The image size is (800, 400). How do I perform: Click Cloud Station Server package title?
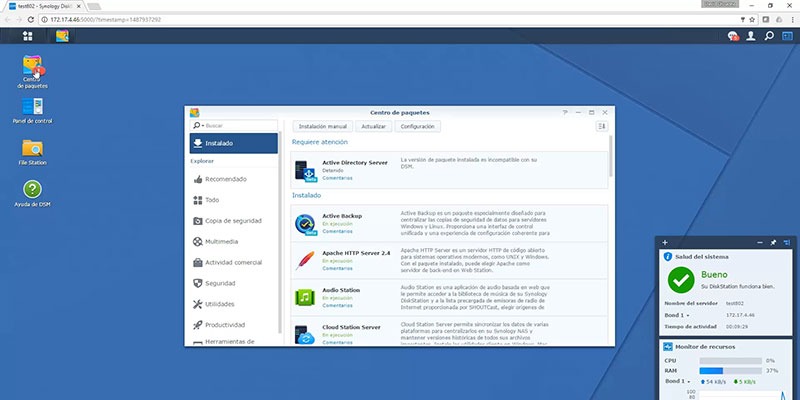click(351, 327)
